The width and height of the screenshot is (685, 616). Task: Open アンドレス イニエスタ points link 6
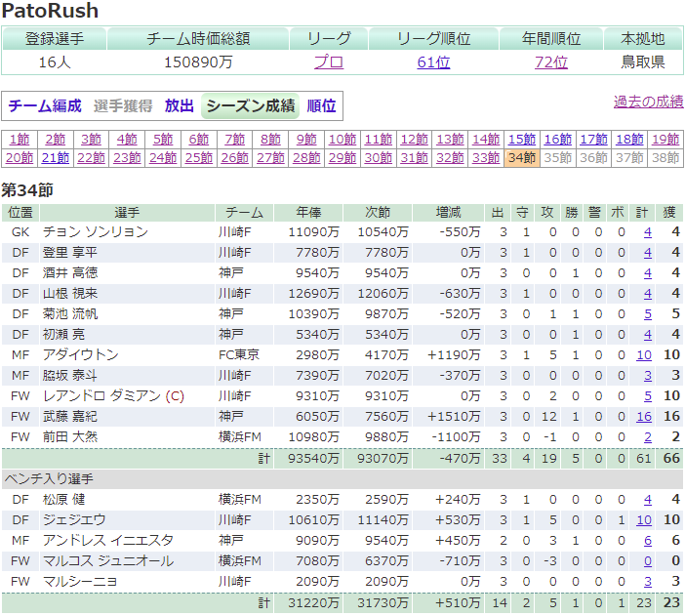(x=647, y=541)
